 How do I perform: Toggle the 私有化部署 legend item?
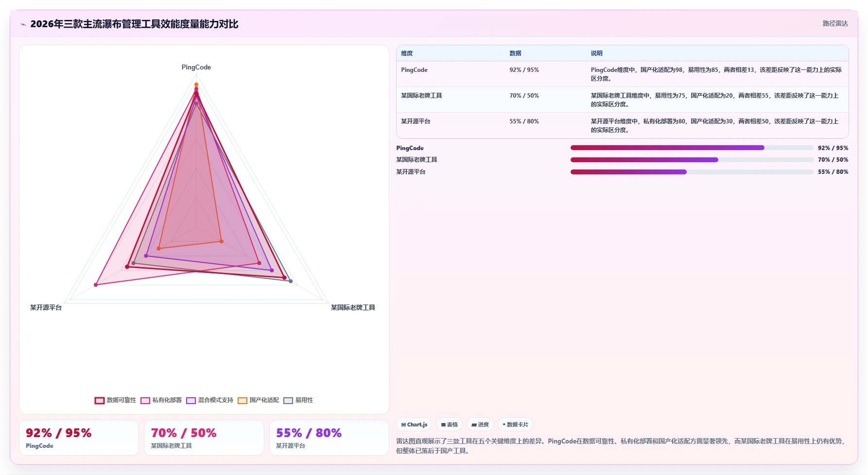click(x=161, y=400)
